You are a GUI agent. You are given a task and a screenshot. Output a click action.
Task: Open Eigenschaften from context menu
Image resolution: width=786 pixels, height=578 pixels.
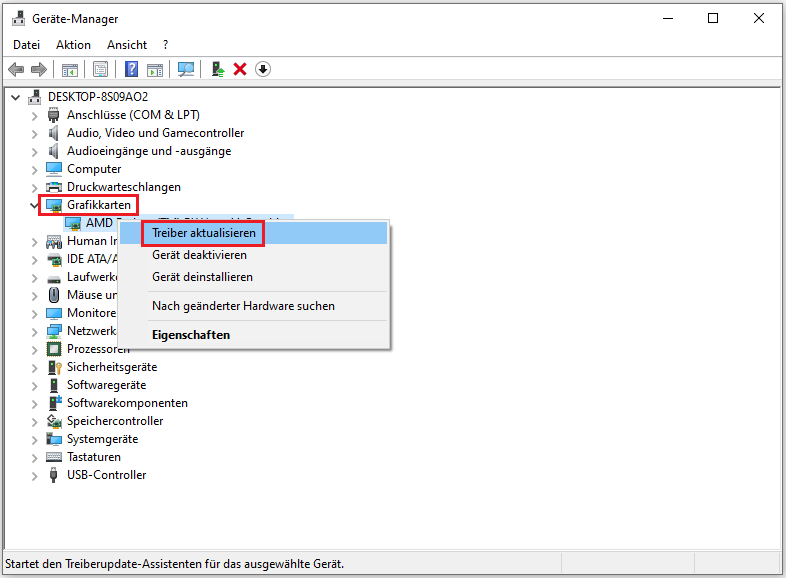click(x=254, y=335)
